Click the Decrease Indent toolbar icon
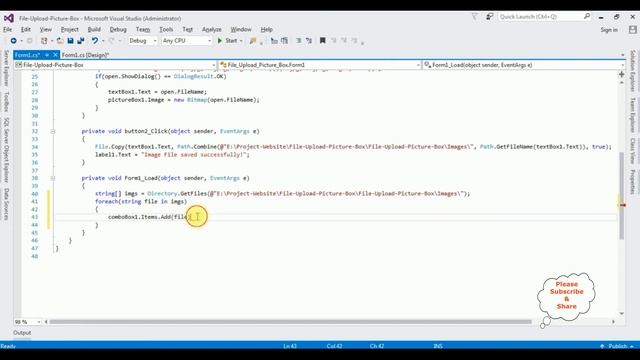This screenshot has height=360, width=640. point(299,41)
